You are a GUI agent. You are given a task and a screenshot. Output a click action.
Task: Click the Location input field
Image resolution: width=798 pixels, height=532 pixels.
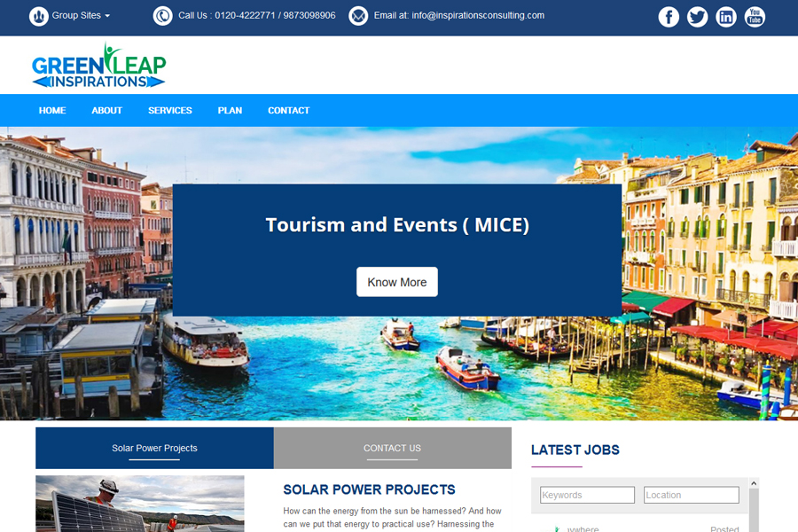tap(691, 495)
